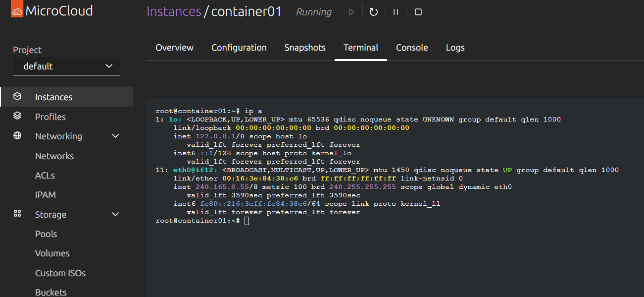Open storage Buckets page
644x297 pixels.
pyautogui.click(x=50, y=293)
